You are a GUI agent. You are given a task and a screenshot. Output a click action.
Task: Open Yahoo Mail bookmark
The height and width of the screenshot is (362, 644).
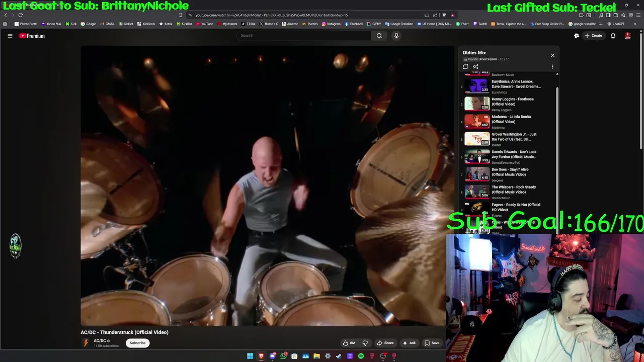51,24
